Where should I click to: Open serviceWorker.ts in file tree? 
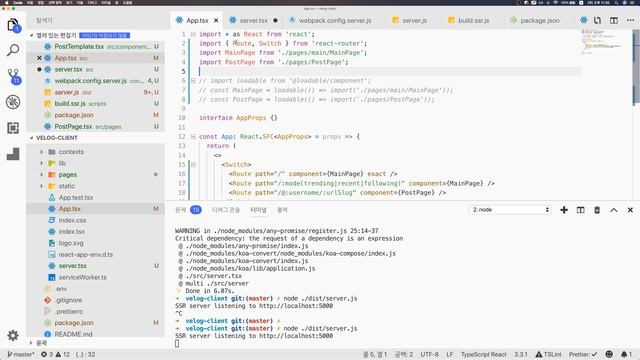pos(96,278)
